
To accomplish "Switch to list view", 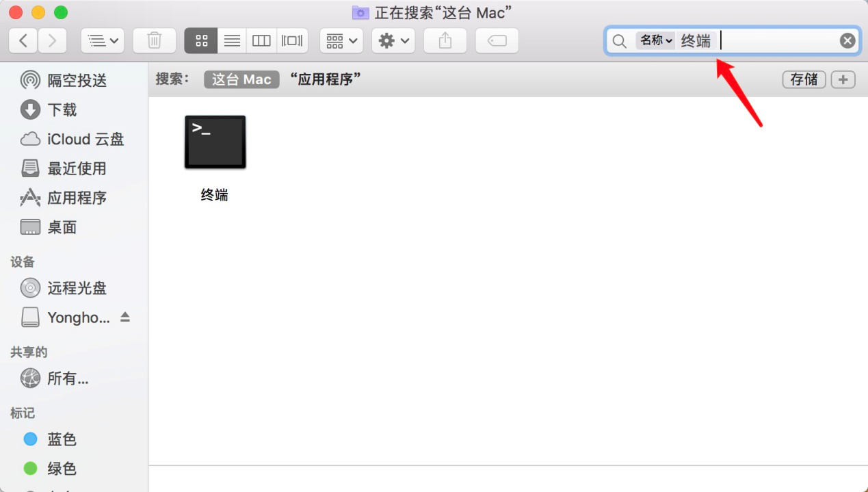I will pyautogui.click(x=232, y=41).
